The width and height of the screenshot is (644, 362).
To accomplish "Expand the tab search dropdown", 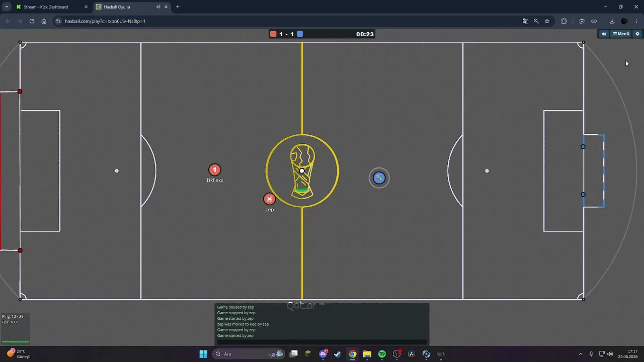I will [7, 7].
